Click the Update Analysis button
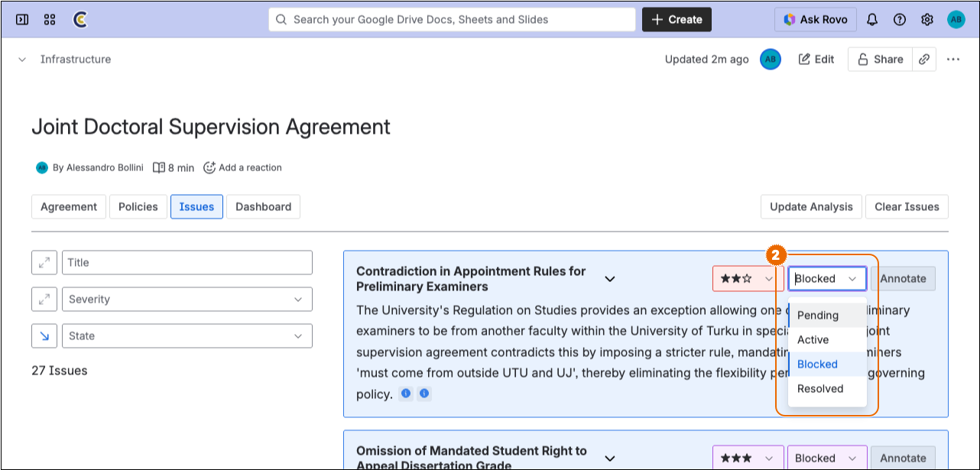980x470 pixels. [811, 206]
